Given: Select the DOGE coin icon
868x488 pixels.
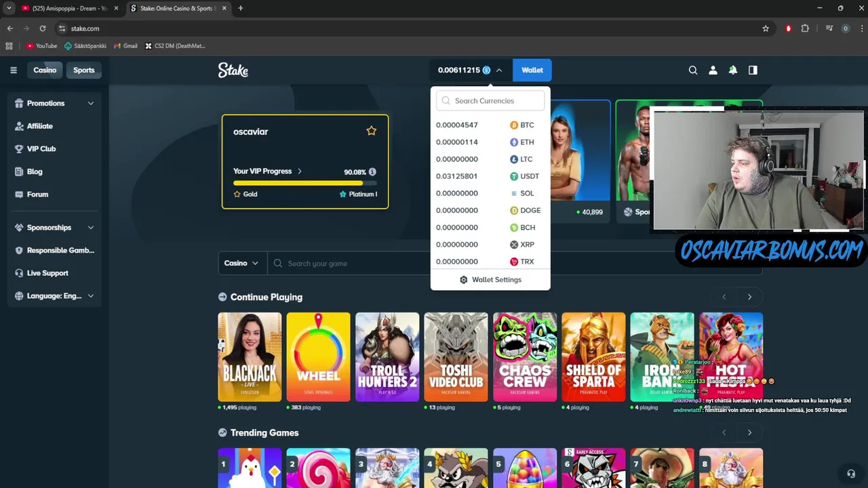Looking at the screenshot, I should 514,211.
